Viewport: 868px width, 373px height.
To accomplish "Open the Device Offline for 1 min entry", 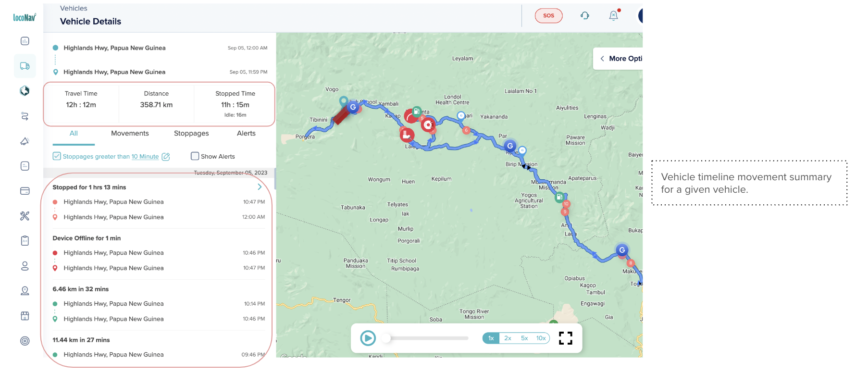I will click(87, 238).
